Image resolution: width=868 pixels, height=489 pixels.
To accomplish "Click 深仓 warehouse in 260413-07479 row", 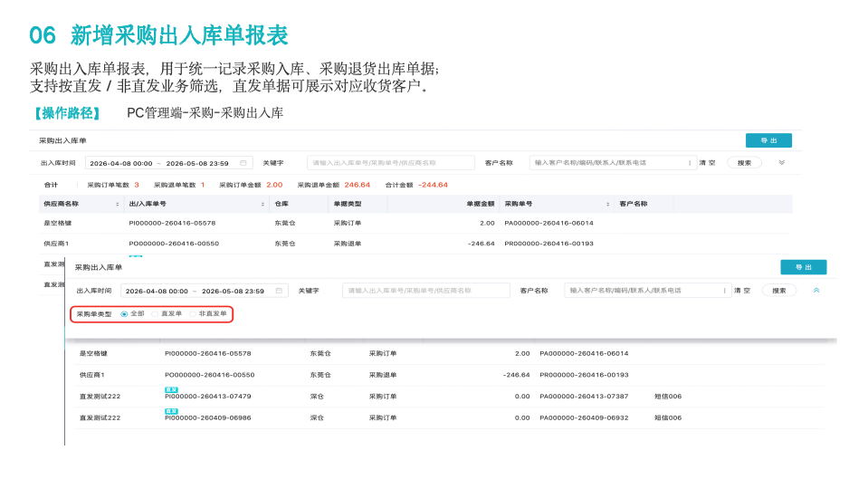I will coord(317,397).
